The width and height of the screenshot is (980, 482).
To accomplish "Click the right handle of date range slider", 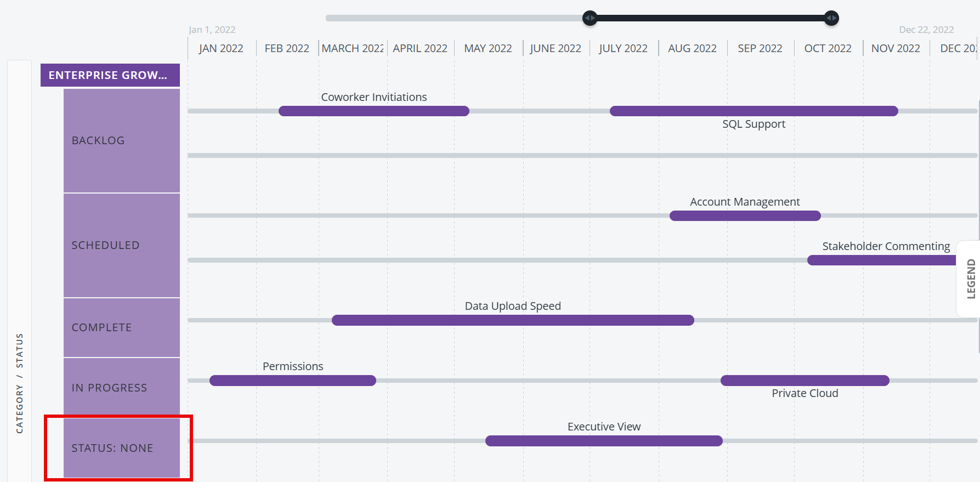I will pyautogui.click(x=831, y=18).
